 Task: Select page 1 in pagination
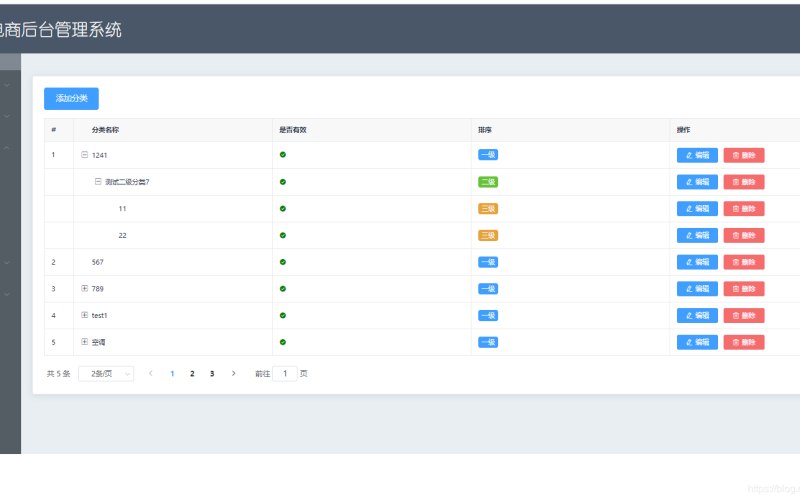click(172, 373)
